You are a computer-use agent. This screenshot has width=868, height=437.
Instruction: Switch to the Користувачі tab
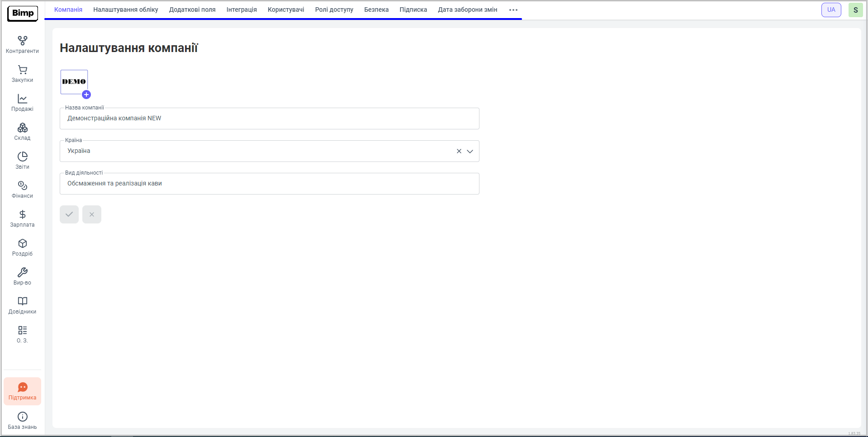(x=286, y=10)
